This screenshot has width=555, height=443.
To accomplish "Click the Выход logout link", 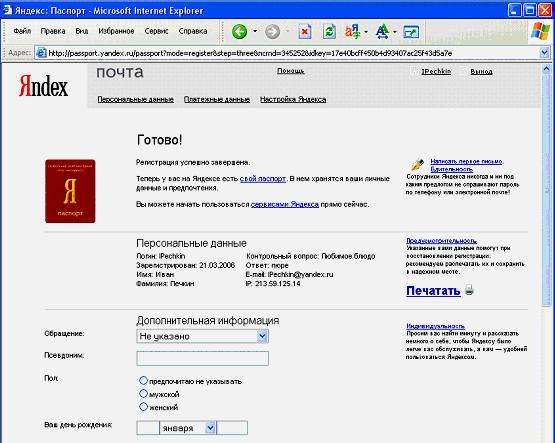I will [481, 71].
